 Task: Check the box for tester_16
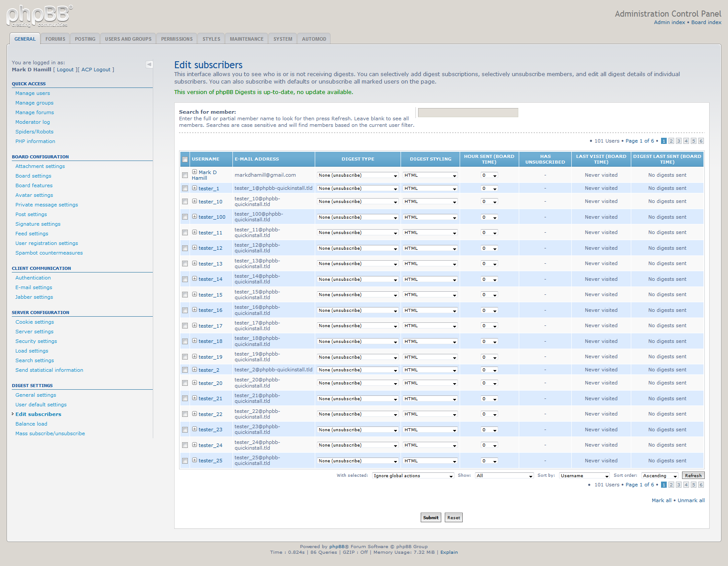(x=185, y=310)
